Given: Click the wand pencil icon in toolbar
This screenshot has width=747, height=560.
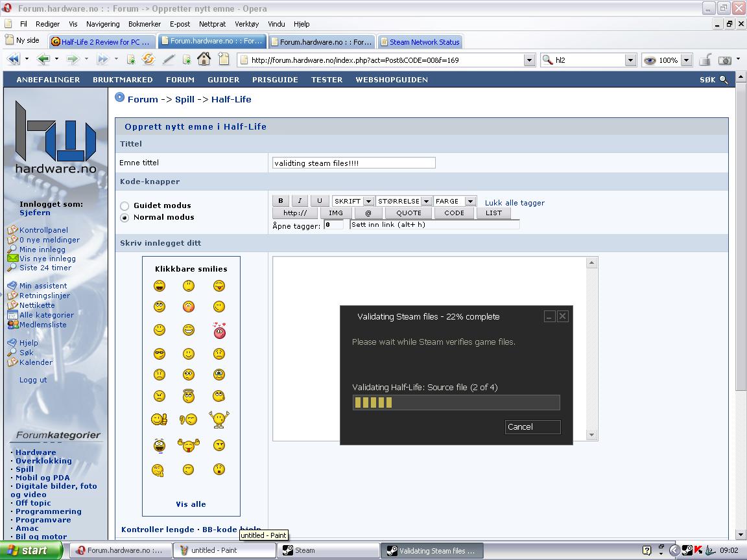Looking at the screenshot, I should (168, 60).
